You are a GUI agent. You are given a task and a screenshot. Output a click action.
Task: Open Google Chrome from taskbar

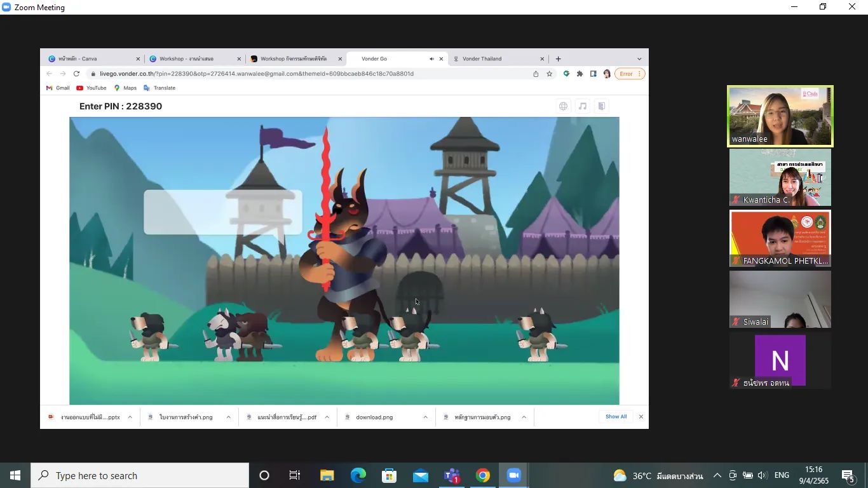click(483, 475)
